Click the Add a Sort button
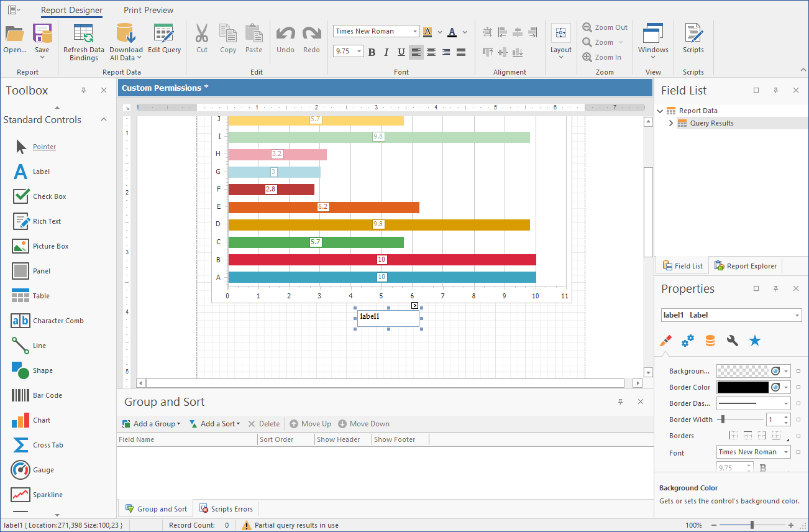This screenshot has width=809, height=532. click(213, 424)
